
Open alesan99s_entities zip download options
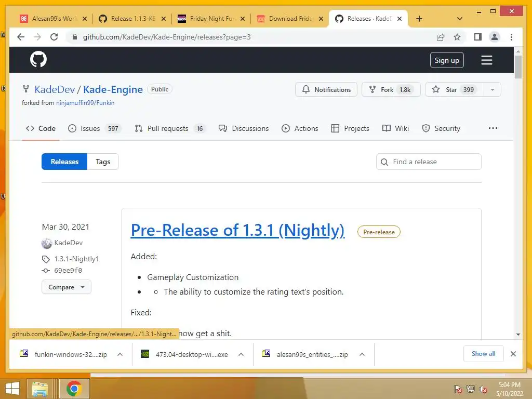362,354
